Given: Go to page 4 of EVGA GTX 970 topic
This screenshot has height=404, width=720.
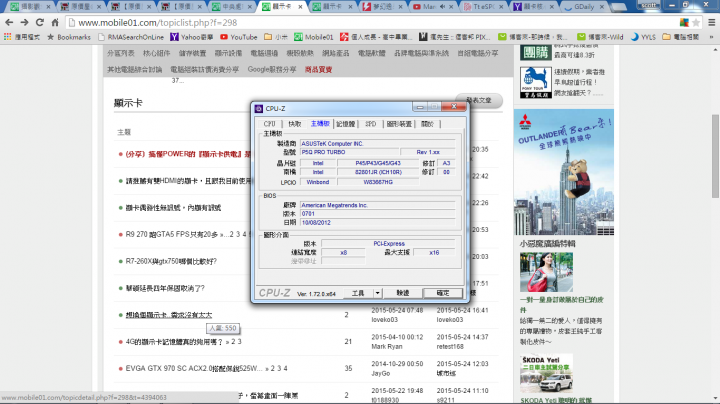Looking at the screenshot, I should 285,368.
